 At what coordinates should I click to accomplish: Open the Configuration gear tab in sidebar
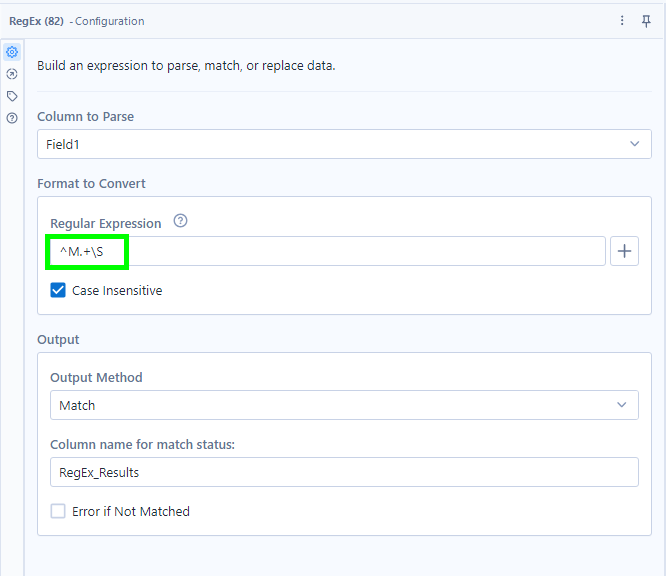tap(12, 52)
